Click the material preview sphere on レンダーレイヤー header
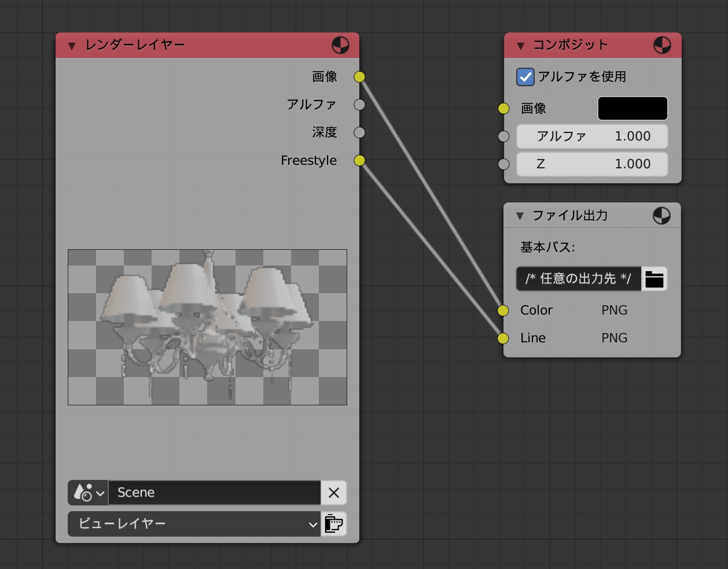 tap(340, 45)
